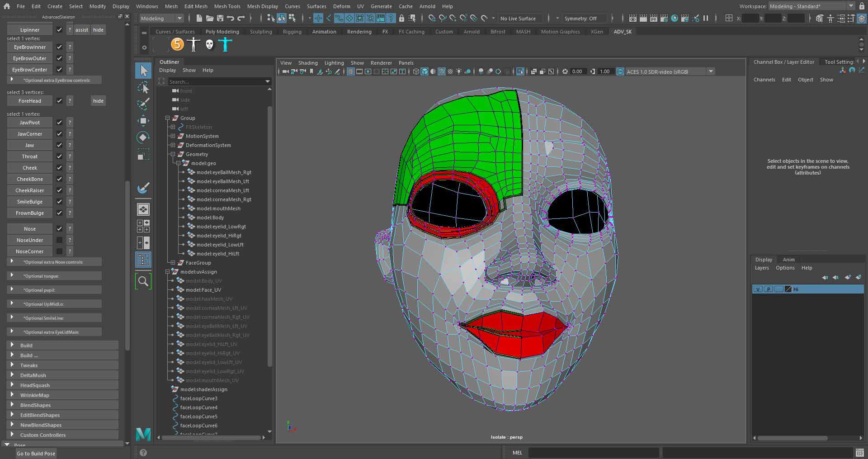Enable Isolate Select icon in viewport toolbar

pos(520,71)
